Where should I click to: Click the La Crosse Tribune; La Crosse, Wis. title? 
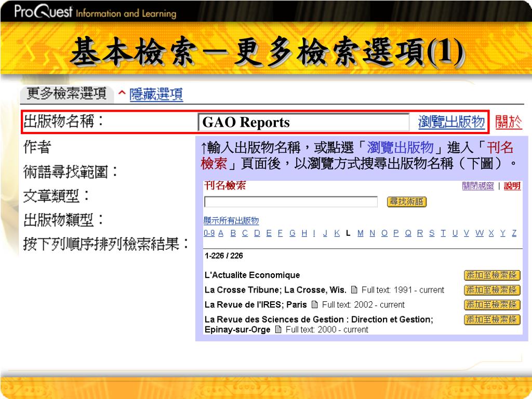pyautogui.click(x=275, y=290)
